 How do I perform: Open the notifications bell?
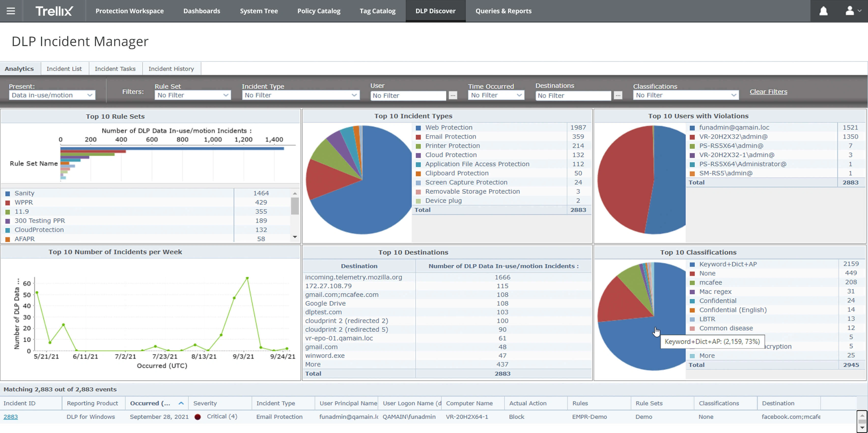coord(823,11)
